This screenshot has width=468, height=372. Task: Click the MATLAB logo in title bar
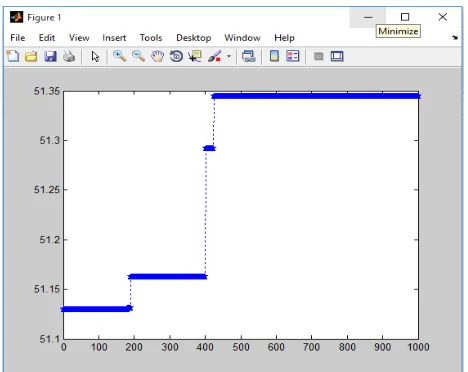coord(16,17)
